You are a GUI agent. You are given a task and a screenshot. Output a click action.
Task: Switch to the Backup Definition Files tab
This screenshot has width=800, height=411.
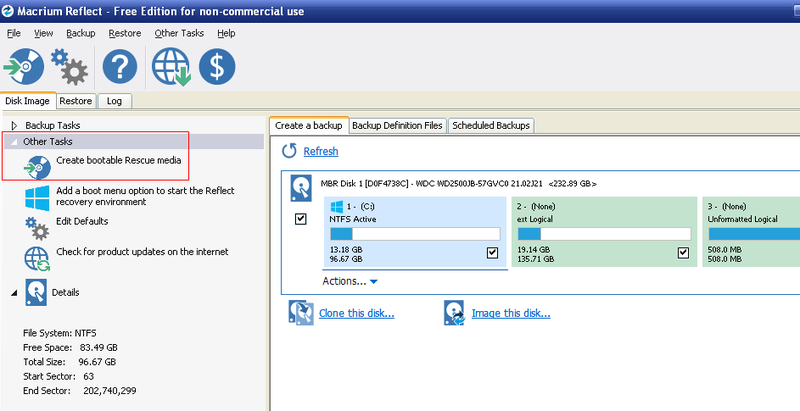pos(397,126)
